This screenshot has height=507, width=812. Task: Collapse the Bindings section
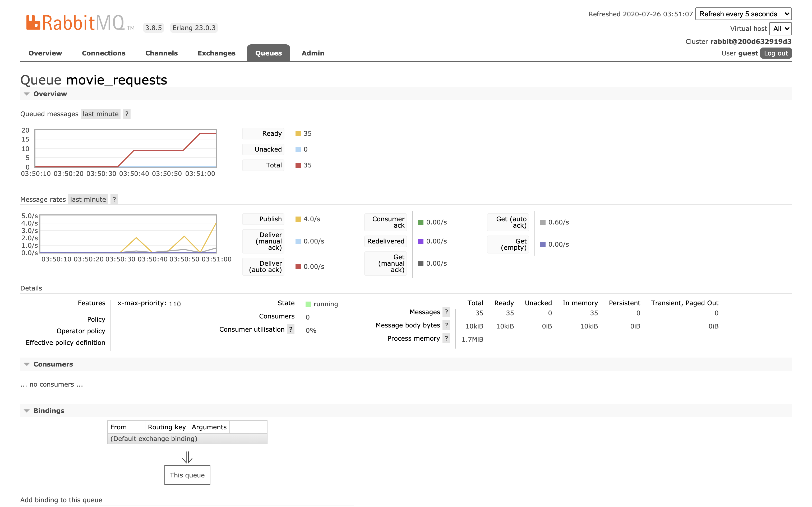coord(49,411)
